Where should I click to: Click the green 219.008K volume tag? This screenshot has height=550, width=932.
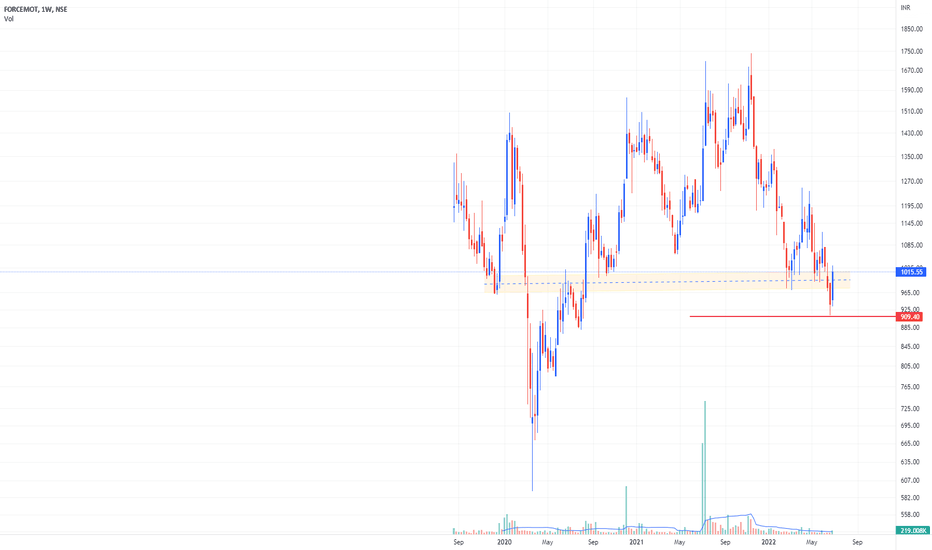[x=912, y=530]
